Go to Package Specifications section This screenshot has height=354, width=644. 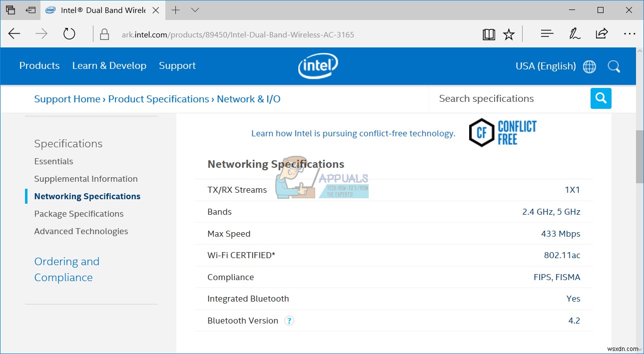click(x=79, y=214)
